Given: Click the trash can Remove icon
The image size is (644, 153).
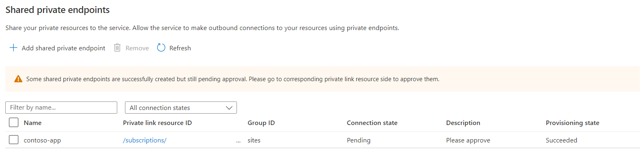Looking at the screenshot, I should pos(117,48).
